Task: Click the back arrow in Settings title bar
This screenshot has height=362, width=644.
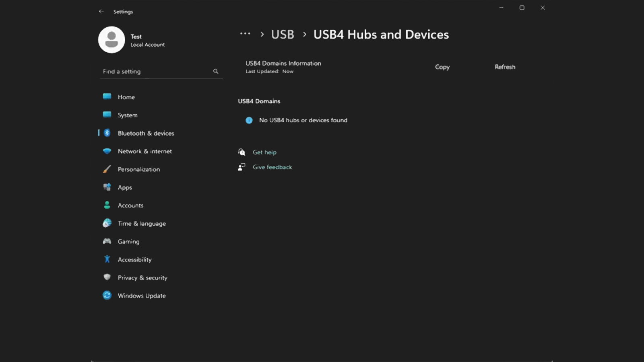Action: coord(101,12)
